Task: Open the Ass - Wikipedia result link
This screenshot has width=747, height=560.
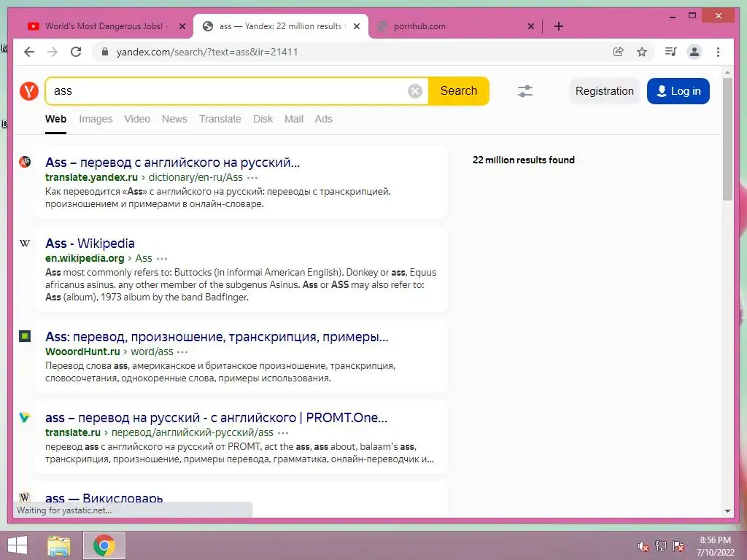Action: point(90,244)
